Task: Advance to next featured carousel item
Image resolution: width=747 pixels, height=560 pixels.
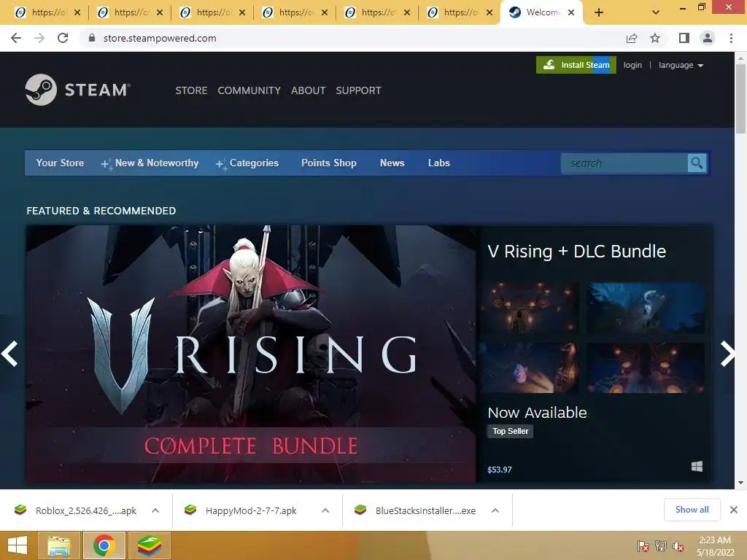Action: point(727,354)
